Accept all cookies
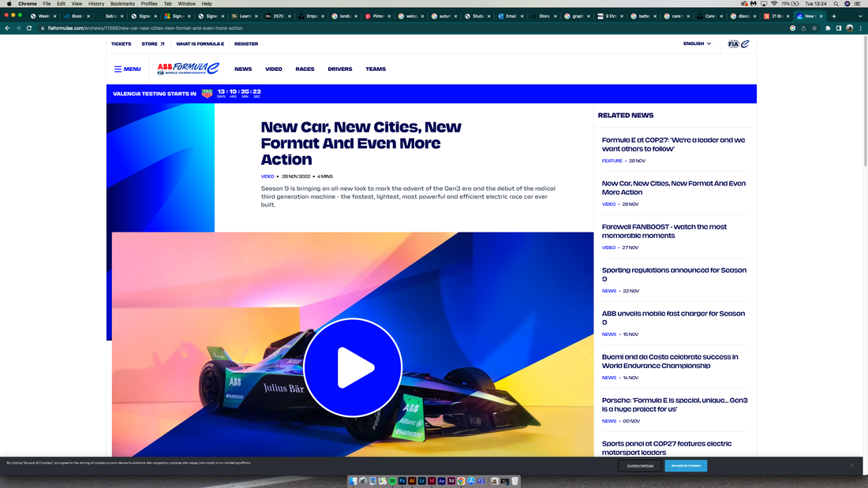This screenshot has width=868, height=488. 686,466
